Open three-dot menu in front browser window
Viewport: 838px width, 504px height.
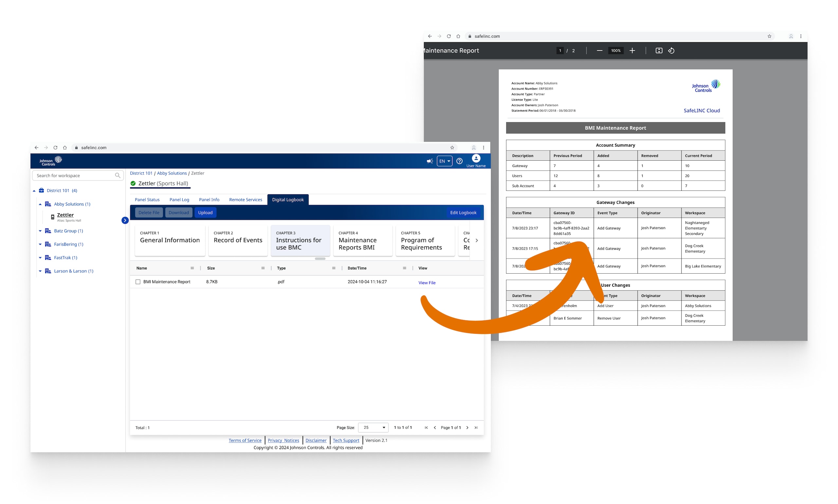(483, 148)
